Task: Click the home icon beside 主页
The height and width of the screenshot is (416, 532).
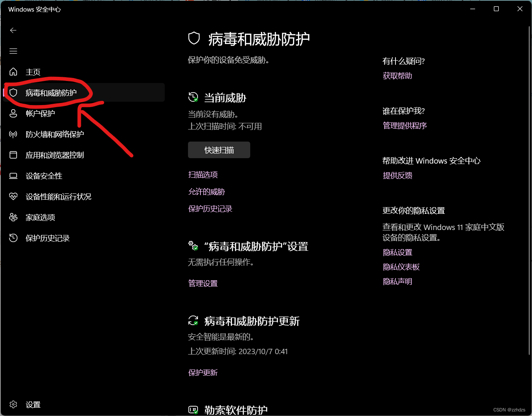Action: (x=13, y=72)
